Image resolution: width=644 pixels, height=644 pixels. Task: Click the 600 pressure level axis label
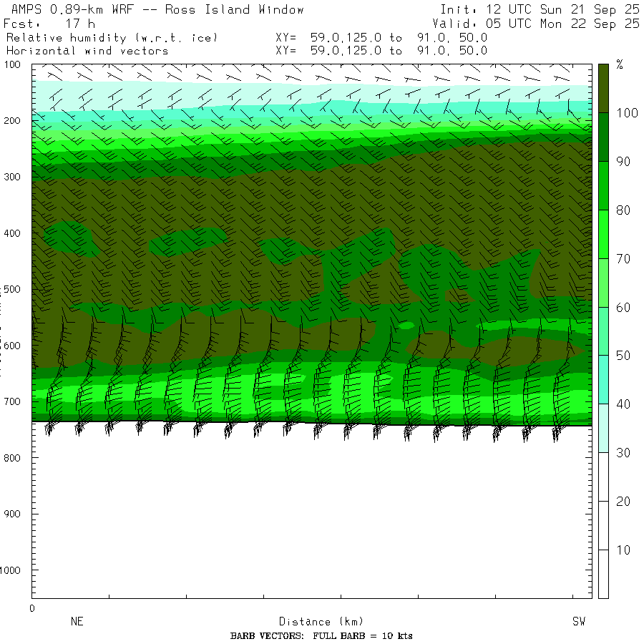(x=12, y=346)
